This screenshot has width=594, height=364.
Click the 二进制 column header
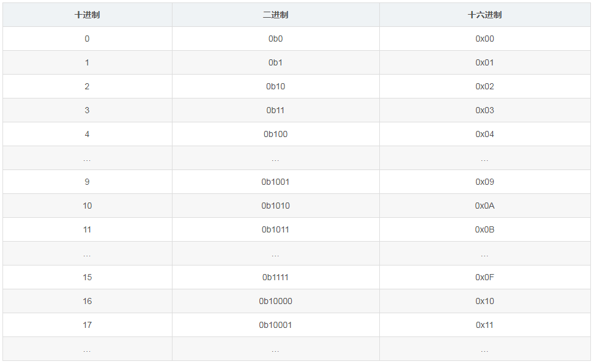pyautogui.click(x=275, y=15)
